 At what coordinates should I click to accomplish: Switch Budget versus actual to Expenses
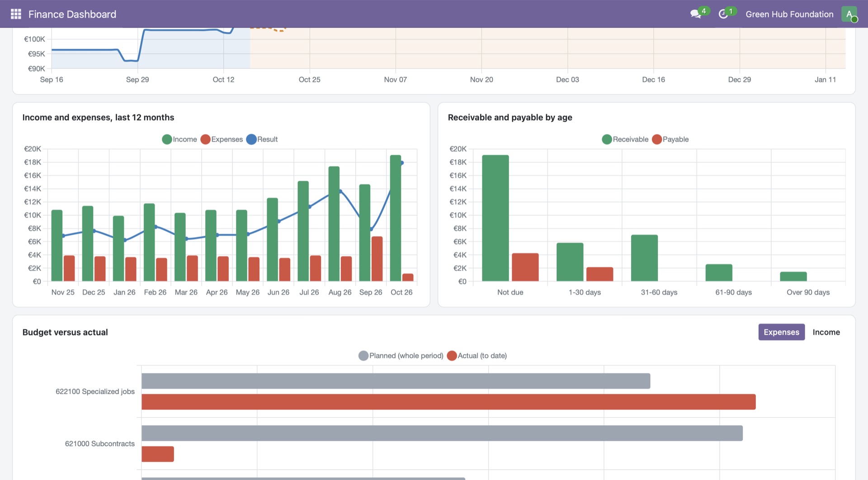781,332
